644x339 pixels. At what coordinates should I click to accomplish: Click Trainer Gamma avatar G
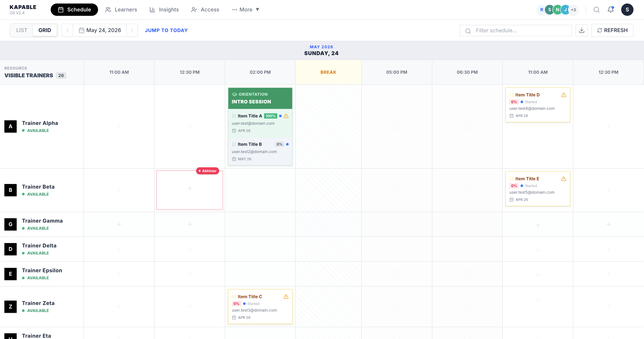click(x=11, y=224)
